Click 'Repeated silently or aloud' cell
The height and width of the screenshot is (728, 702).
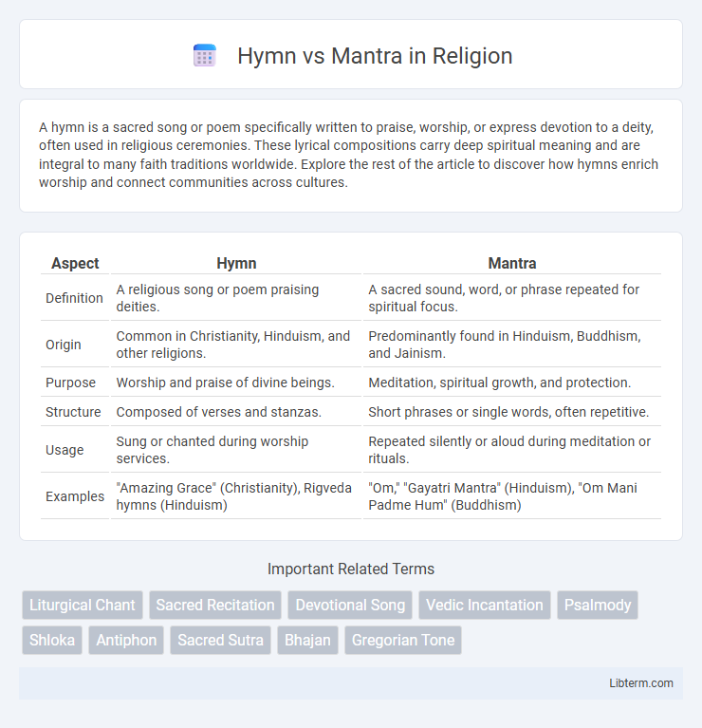[511, 450]
